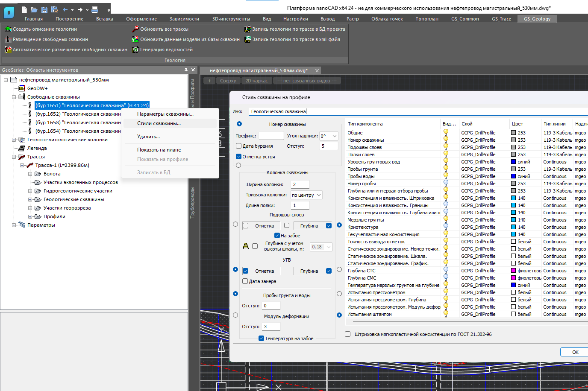This screenshot has height=391, width=588.
Task: Click the Open file folder icon
Action: (x=34, y=9)
